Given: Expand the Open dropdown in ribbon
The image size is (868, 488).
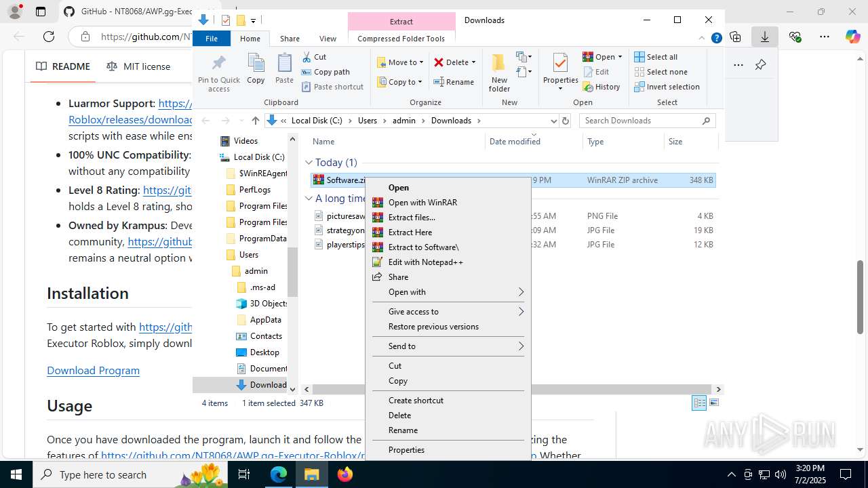Looking at the screenshot, I should point(620,57).
